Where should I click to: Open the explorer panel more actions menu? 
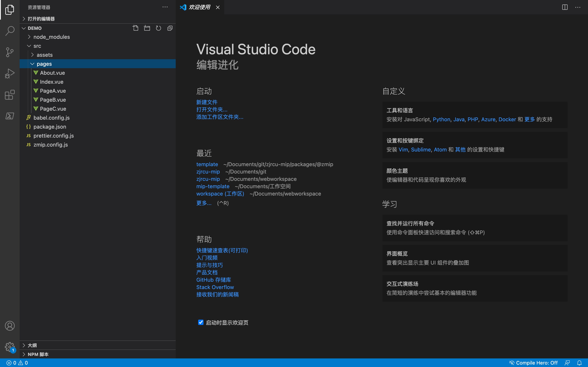pyautogui.click(x=165, y=7)
